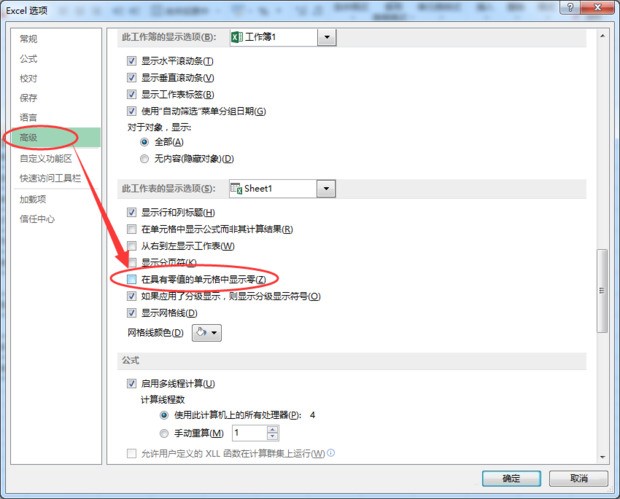Viewport: 620px width, 499px height.
Task: Enable 在具有零值的单元格中显示零 checkbox
Action: tap(132, 279)
